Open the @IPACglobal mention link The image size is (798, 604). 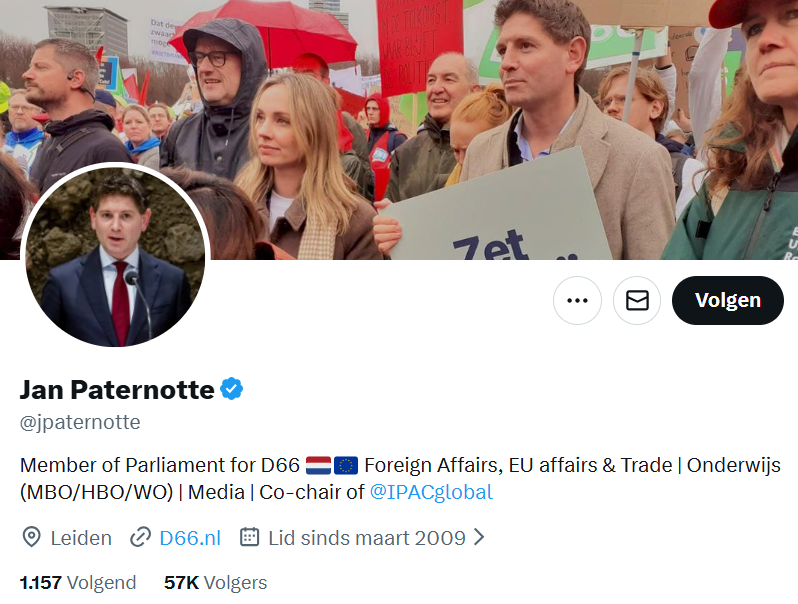coord(431,492)
